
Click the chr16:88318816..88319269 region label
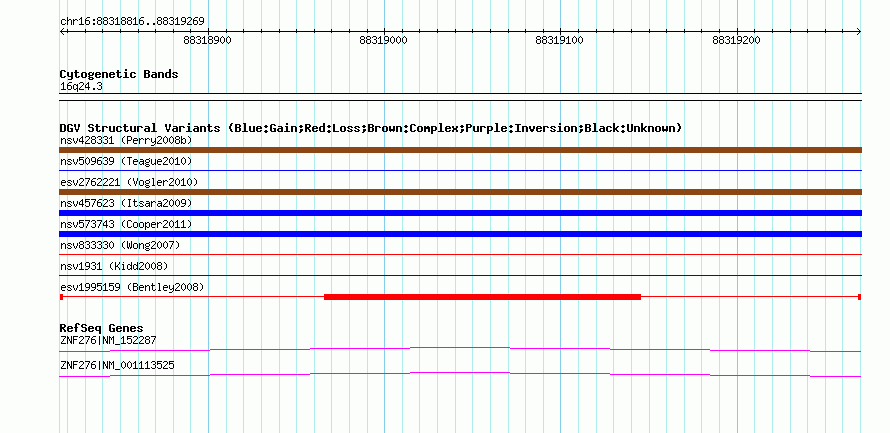(132, 22)
